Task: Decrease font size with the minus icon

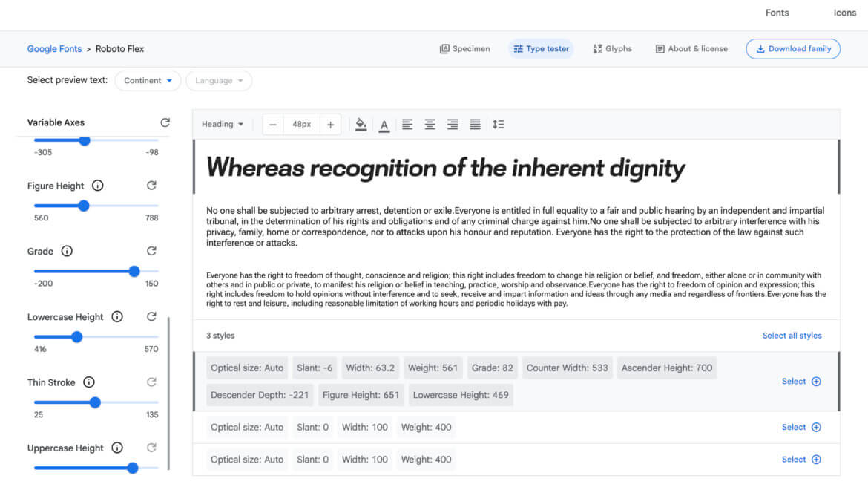Action: point(272,124)
